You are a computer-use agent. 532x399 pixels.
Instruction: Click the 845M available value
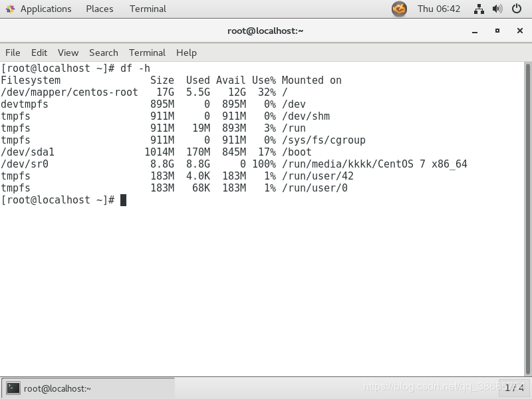click(234, 152)
